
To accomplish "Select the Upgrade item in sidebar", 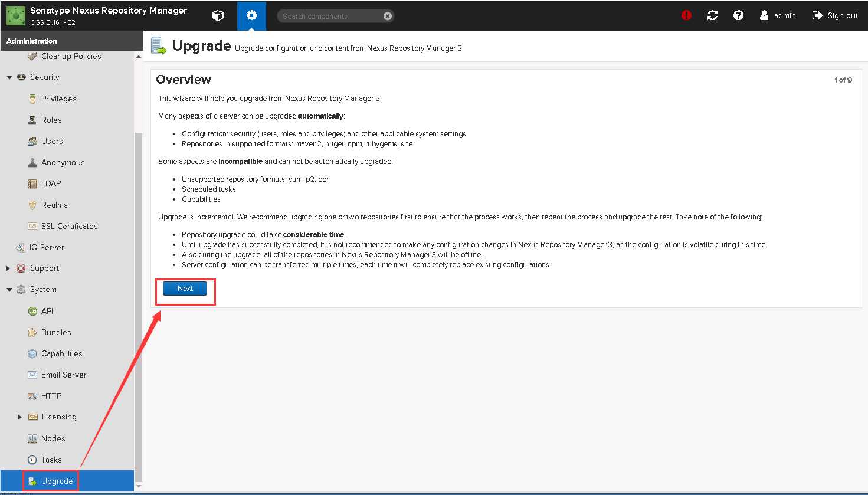I will 67,481.
